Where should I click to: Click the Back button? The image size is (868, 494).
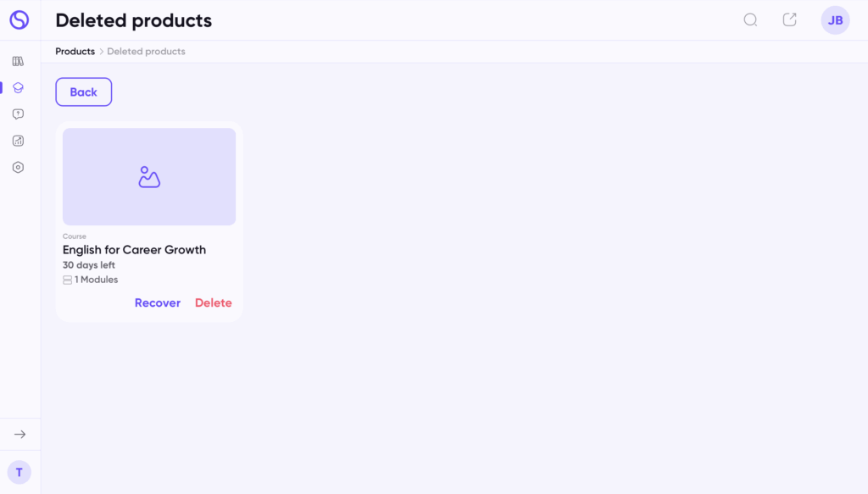tap(84, 92)
